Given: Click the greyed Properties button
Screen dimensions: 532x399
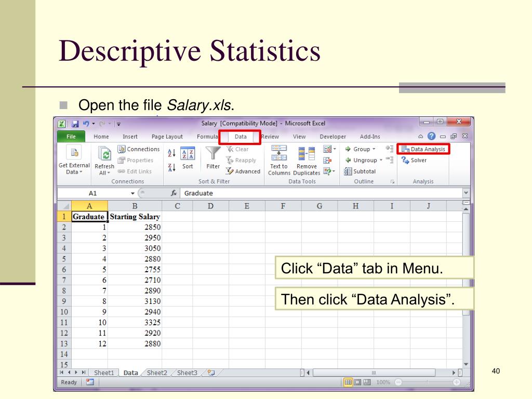Looking at the screenshot, I should [136, 160].
